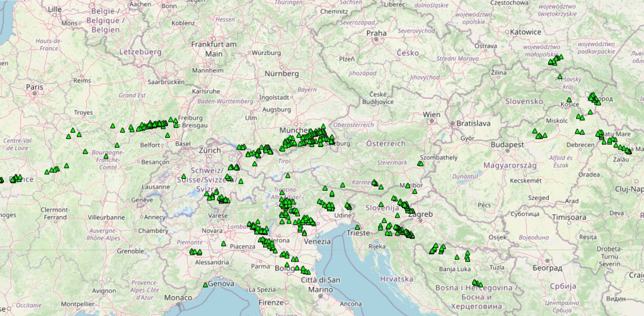Select the Budapest city label

pos(507,145)
